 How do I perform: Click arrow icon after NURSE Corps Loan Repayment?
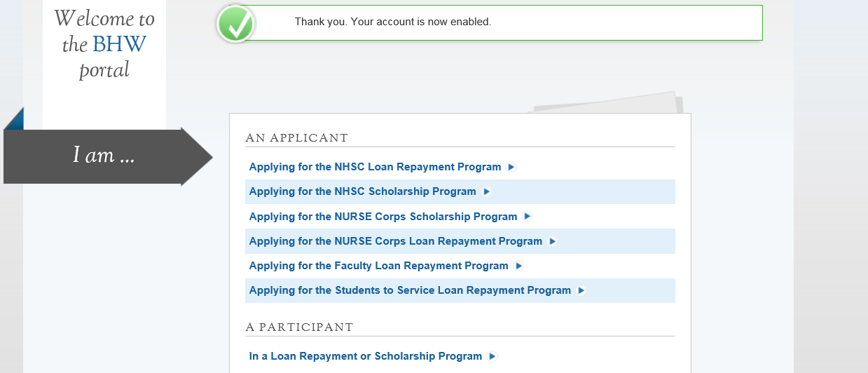tap(553, 241)
